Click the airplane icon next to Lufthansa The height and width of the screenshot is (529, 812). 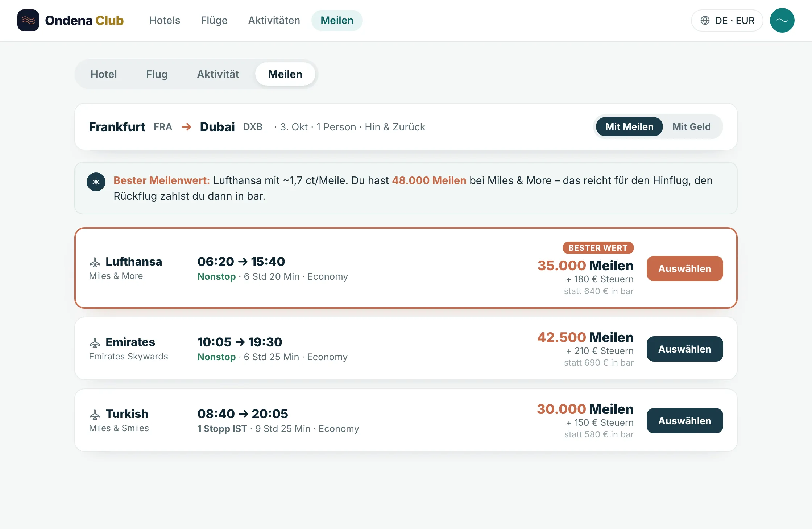pos(95,262)
